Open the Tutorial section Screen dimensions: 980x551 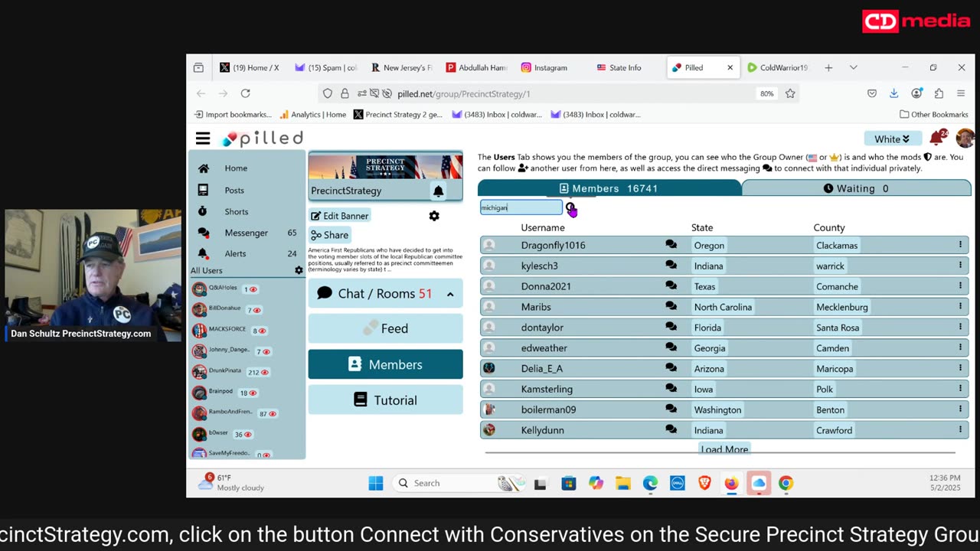(385, 400)
